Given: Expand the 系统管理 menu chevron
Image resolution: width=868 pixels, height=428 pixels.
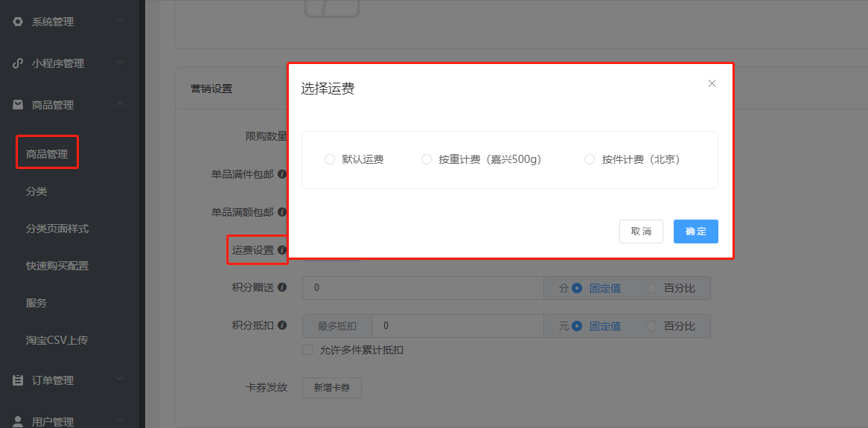Looking at the screenshot, I should point(120,22).
